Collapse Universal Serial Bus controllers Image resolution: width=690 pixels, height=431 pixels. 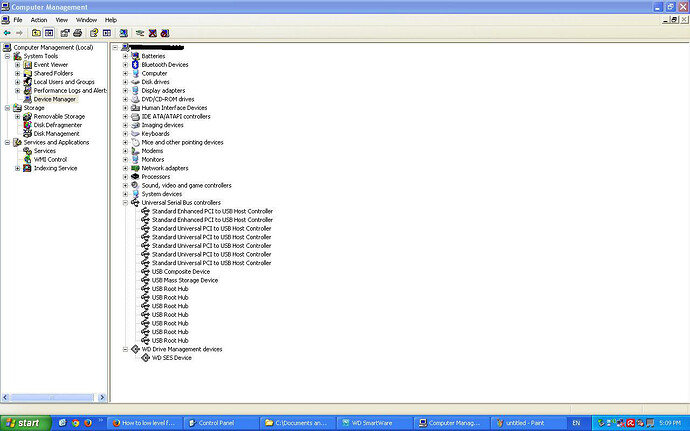click(x=125, y=203)
